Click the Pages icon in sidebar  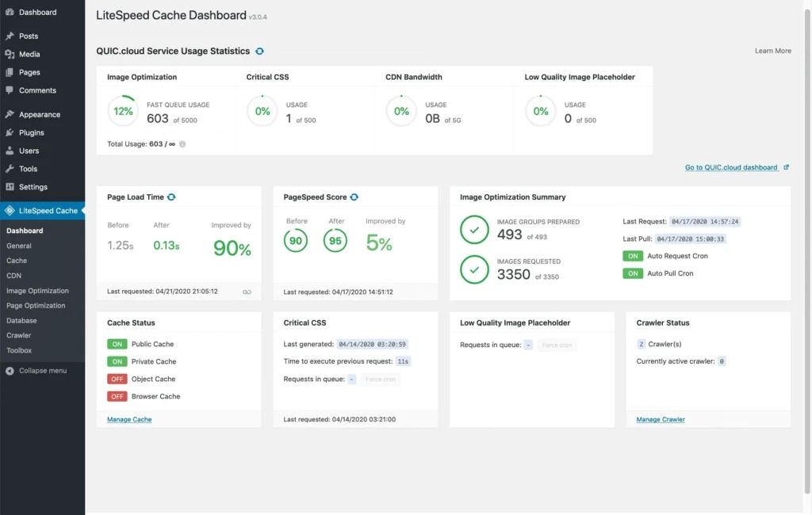click(x=10, y=72)
